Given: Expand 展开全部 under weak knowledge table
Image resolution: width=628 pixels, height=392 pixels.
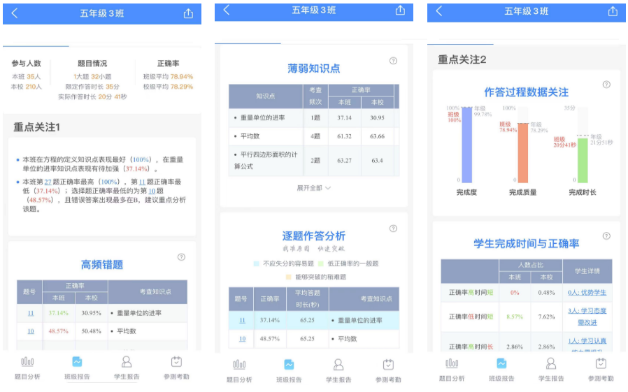Looking at the screenshot, I should pos(314,188).
